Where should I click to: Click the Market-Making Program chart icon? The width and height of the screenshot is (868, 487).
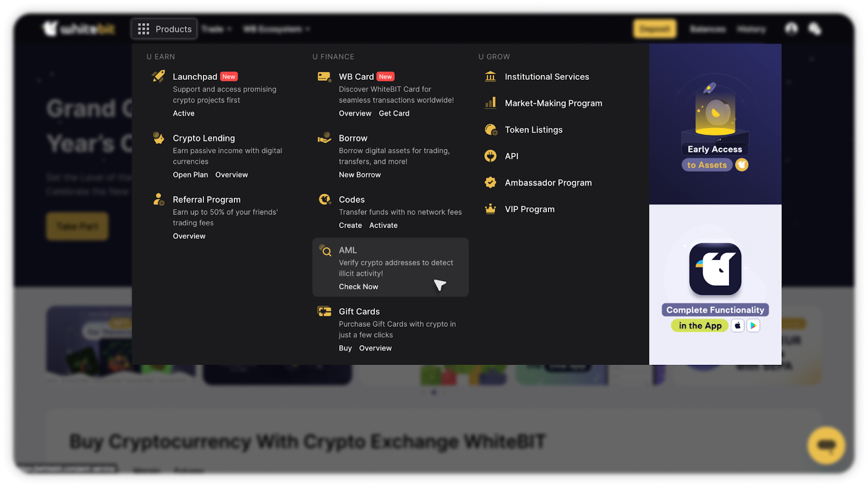490,103
